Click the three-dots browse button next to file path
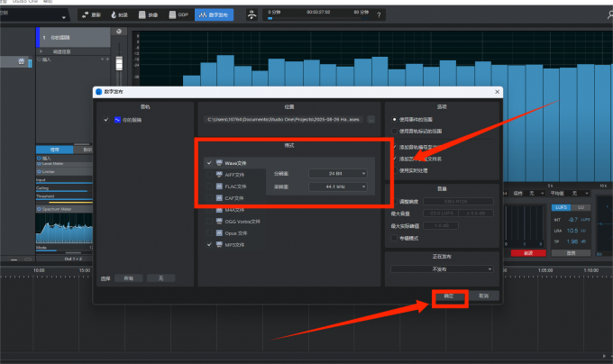The height and width of the screenshot is (364, 613). click(371, 119)
